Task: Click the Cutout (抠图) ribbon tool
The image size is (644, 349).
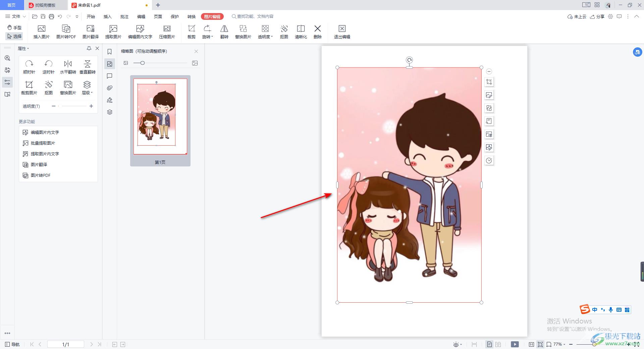Action: [284, 32]
